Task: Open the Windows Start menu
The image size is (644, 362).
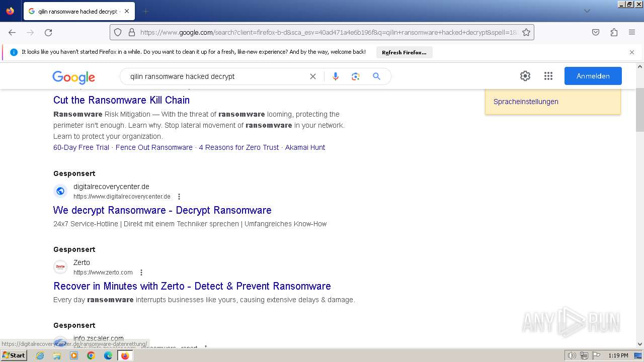Action: (14, 355)
